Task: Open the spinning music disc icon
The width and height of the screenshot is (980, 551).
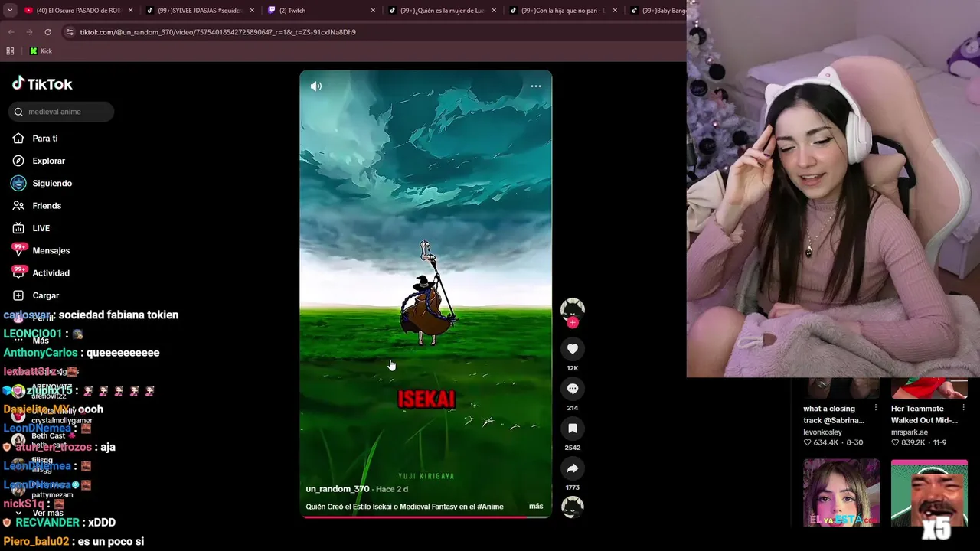Action: point(573,506)
